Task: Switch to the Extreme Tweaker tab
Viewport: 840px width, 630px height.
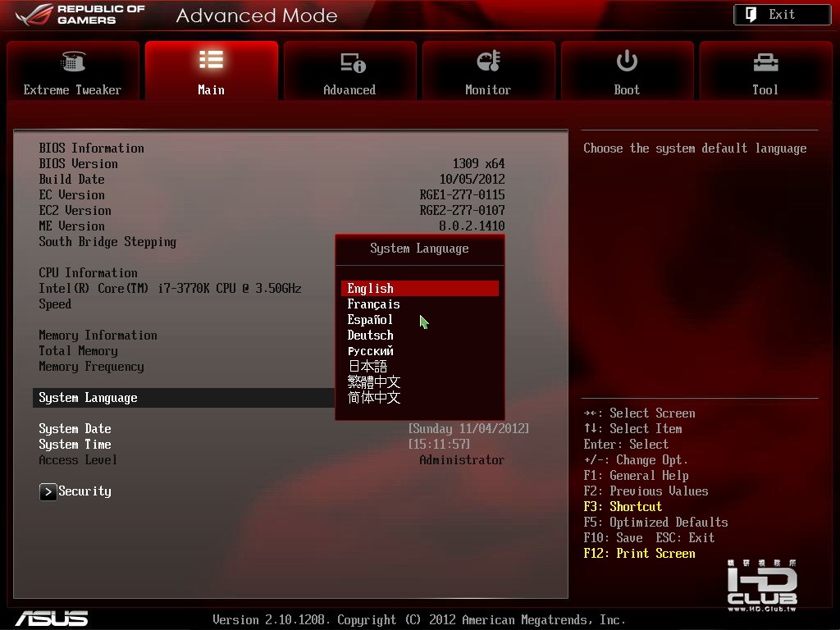Action: click(73, 71)
